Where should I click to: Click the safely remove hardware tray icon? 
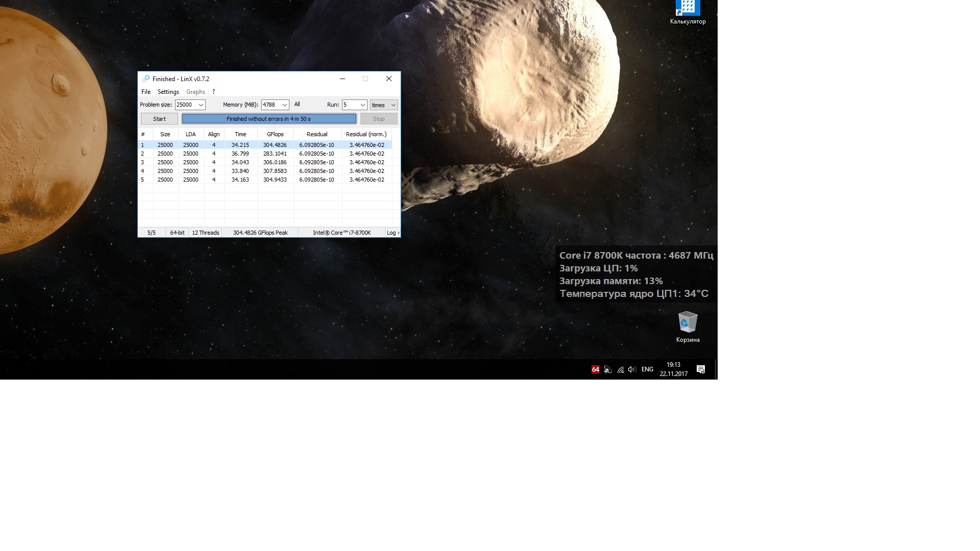[608, 369]
